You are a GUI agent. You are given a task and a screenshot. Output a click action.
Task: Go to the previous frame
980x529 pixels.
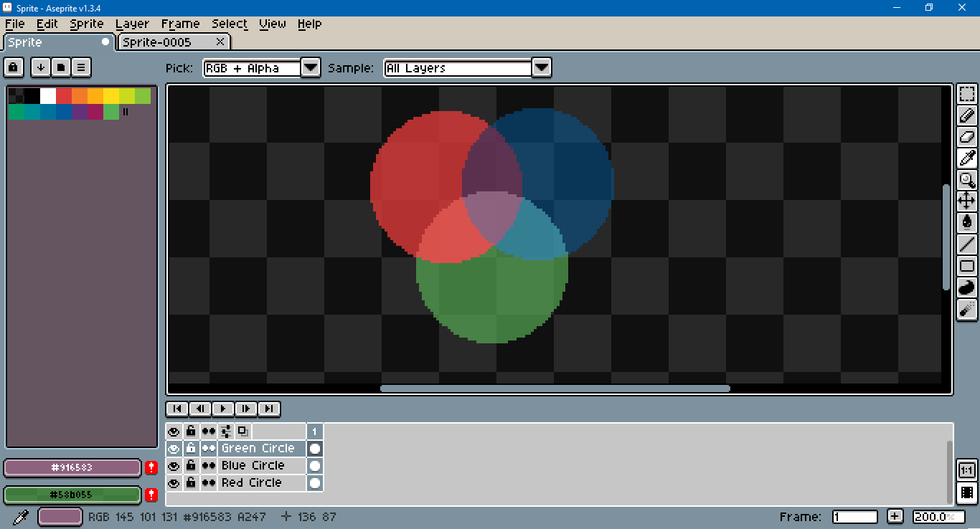pos(200,409)
